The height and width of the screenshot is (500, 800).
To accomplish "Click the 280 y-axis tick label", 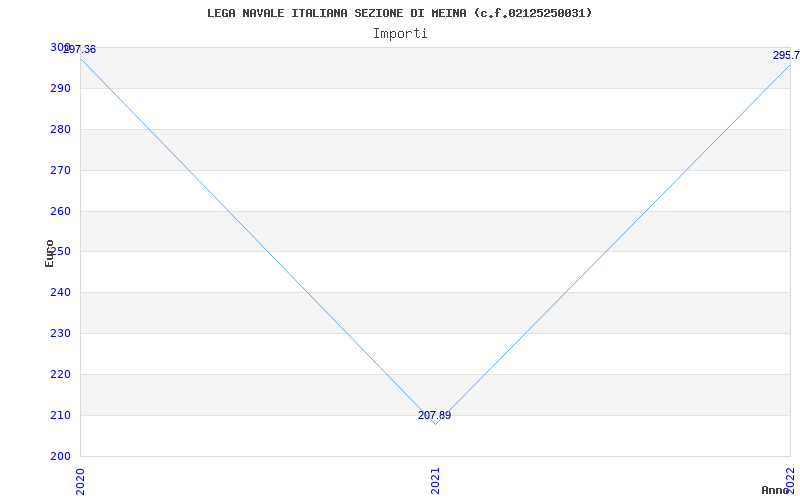I will pos(60,129).
